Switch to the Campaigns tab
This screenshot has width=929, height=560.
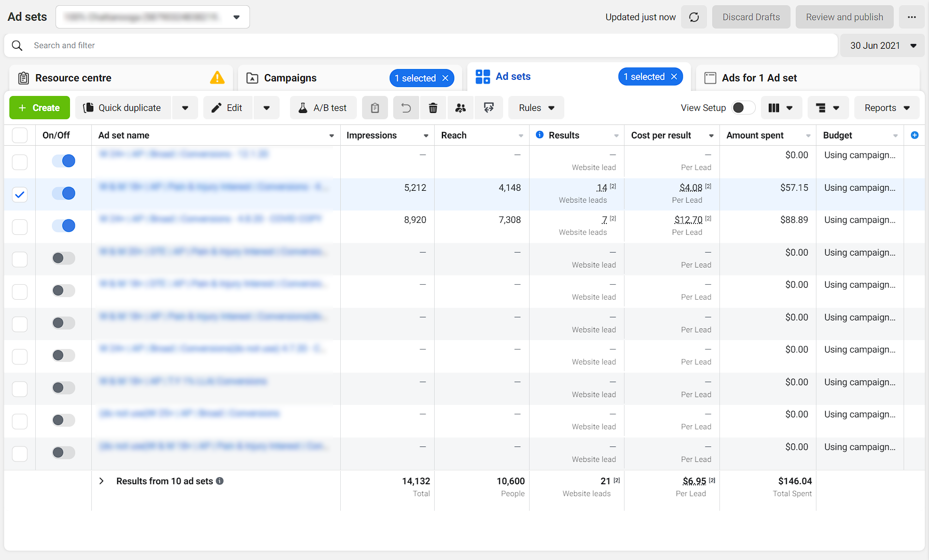(x=290, y=78)
